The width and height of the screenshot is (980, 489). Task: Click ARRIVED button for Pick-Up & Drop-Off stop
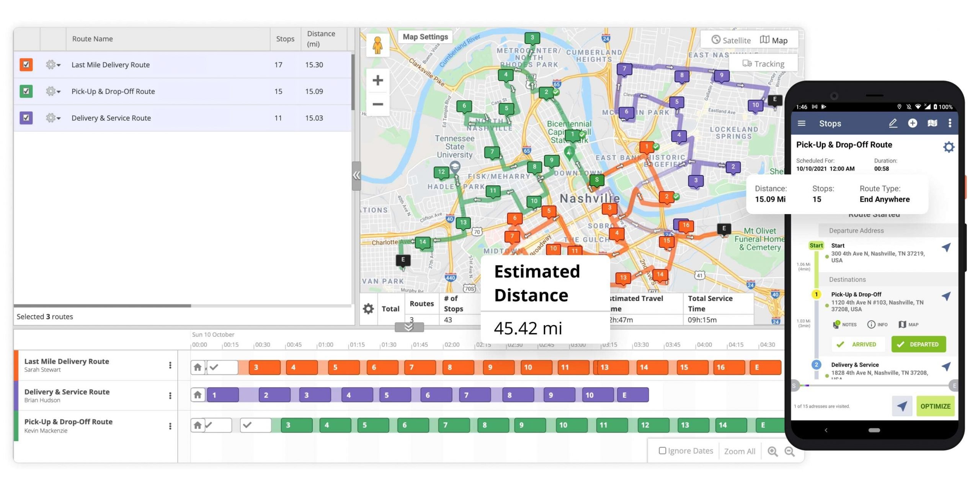(x=856, y=343)
